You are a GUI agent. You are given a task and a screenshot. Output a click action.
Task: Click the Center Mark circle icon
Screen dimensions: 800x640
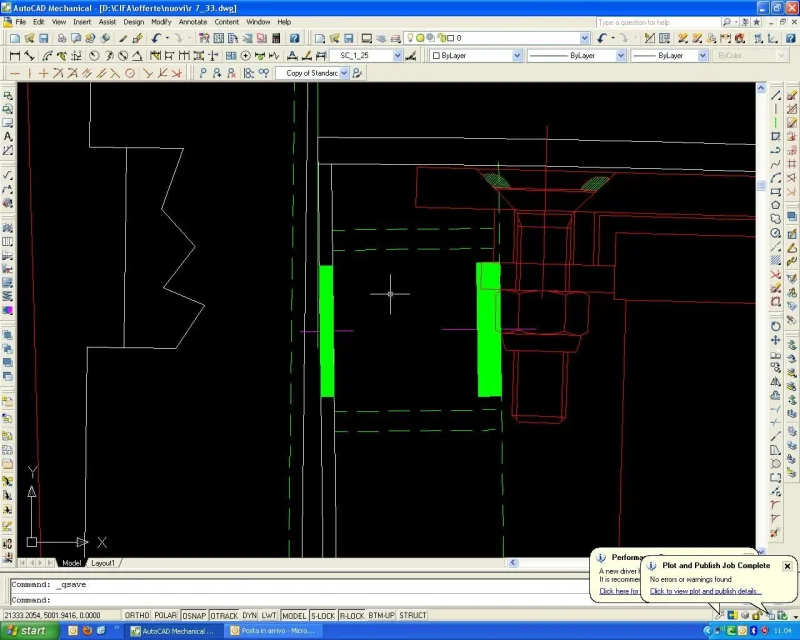[245, 56]
